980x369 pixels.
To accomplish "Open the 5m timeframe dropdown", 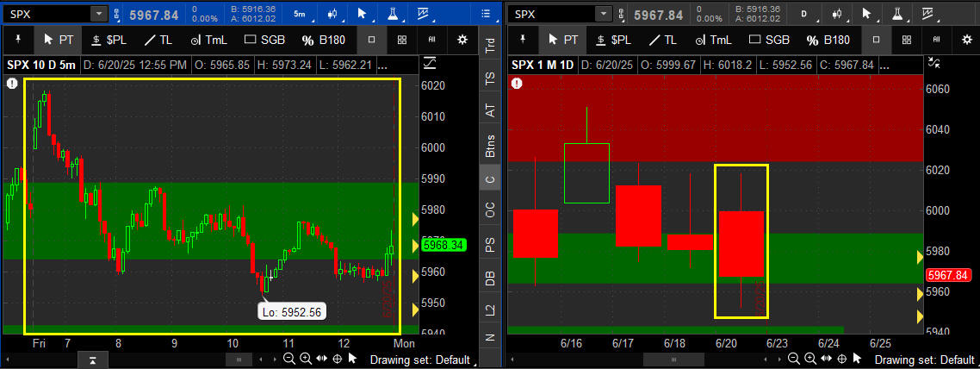I will point(299,14).
